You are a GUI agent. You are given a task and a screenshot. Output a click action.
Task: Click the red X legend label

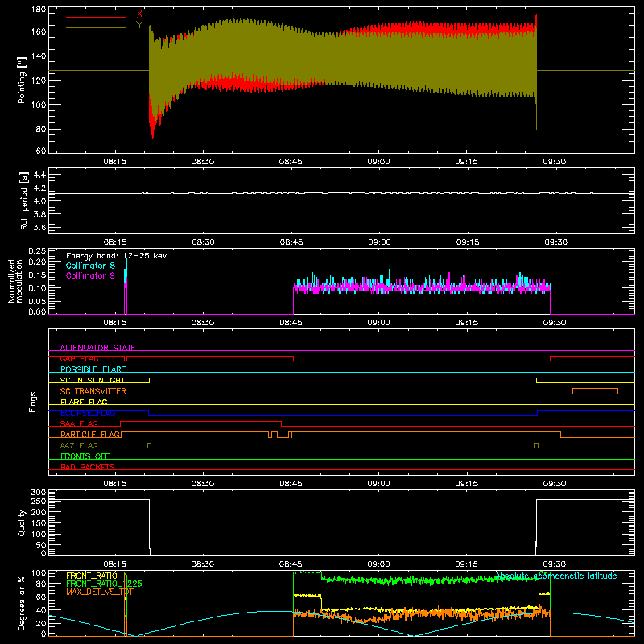pyautogui.click(x=139, y=14)
